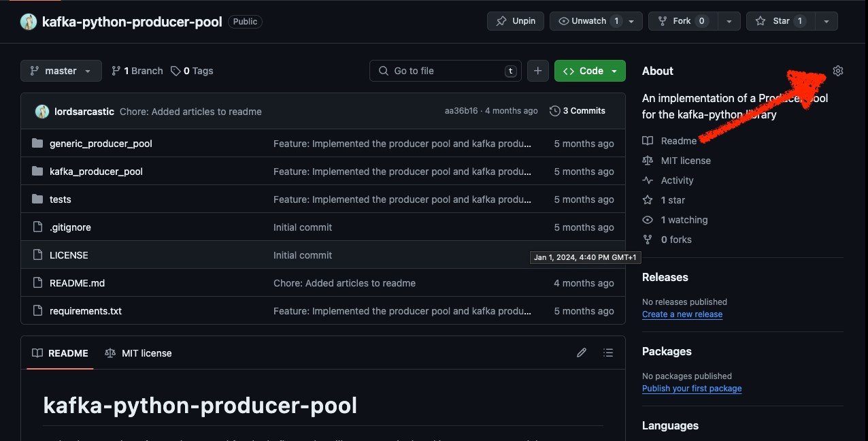Click the lordsarcastic commit author avatar
This screenshot has width=868, height=441.
(x=42, y=111)
